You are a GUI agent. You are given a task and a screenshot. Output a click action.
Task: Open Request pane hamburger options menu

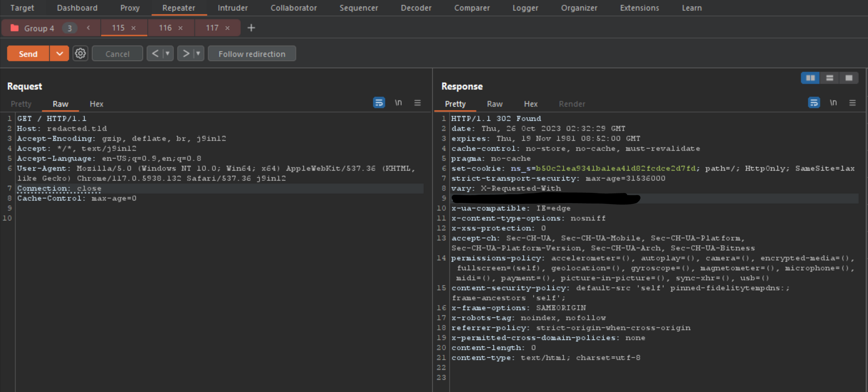click(418, 103)
